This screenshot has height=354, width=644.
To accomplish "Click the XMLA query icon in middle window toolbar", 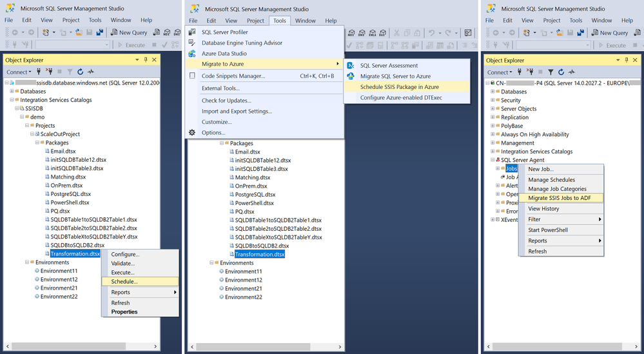I will pos(372,34).
